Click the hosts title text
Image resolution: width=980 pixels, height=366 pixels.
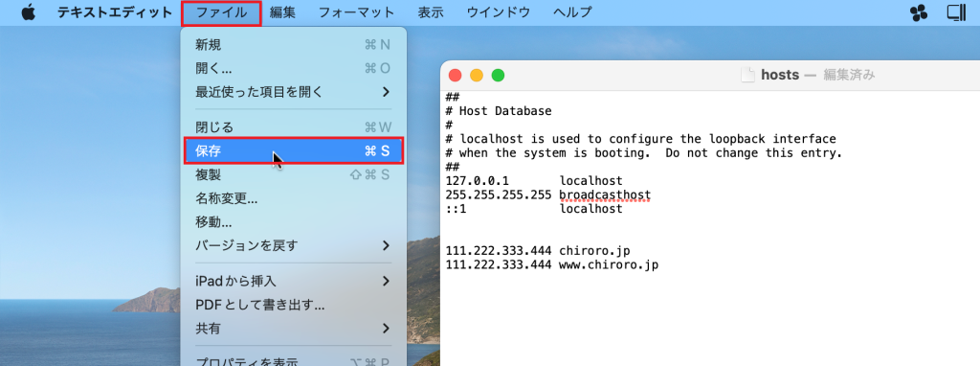[780, 75]
